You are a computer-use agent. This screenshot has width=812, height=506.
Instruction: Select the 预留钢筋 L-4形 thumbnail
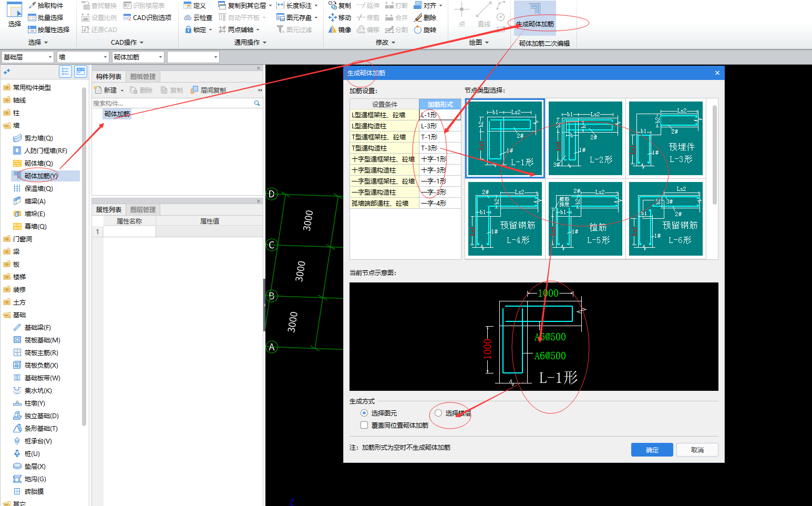[x=505, y=219]
